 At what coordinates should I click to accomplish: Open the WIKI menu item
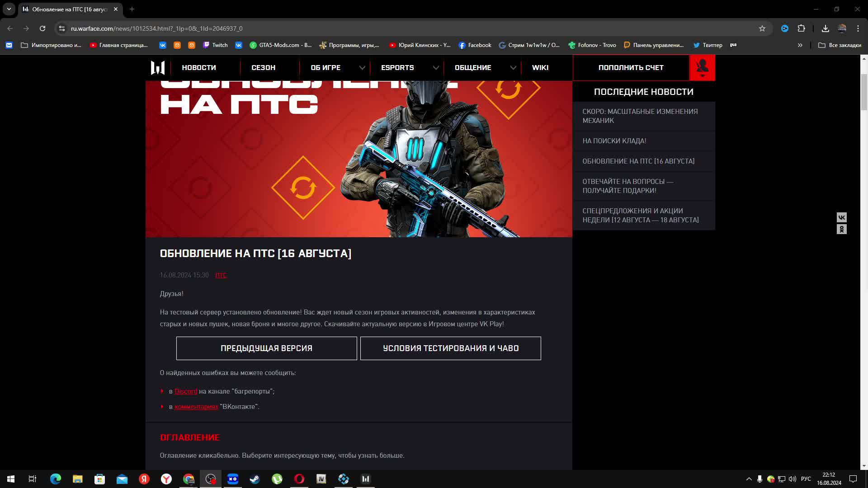[x=540, y=68]
